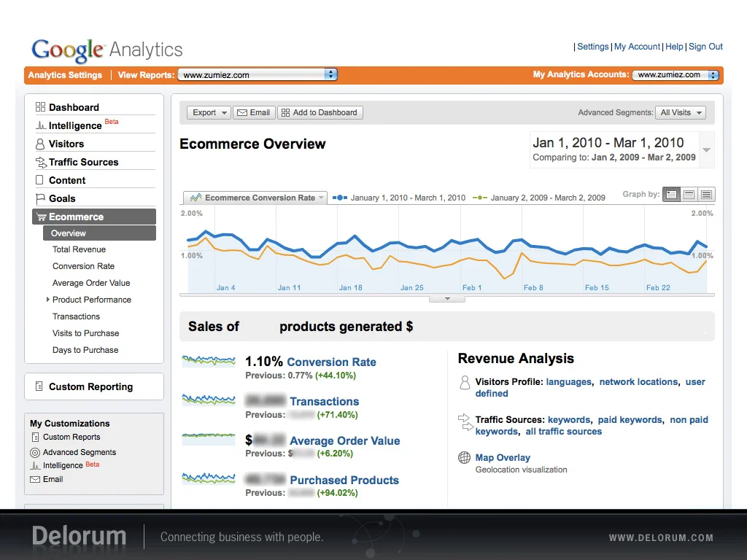This screenshot has height=560, width=747.
Task: Open the Settings link at top
Action: pyautogui.click(x=592, y=47)
